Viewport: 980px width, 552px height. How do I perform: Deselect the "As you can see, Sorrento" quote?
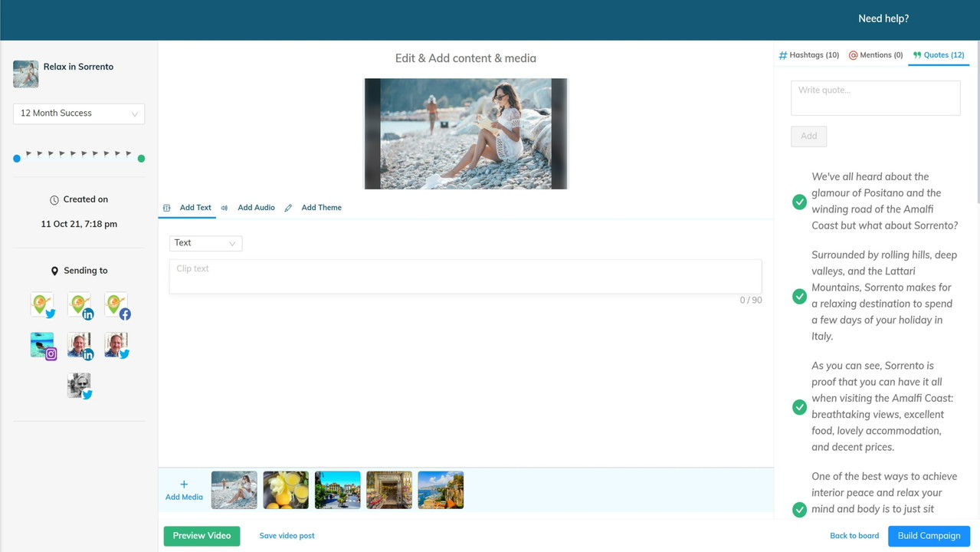pos(799,407)
